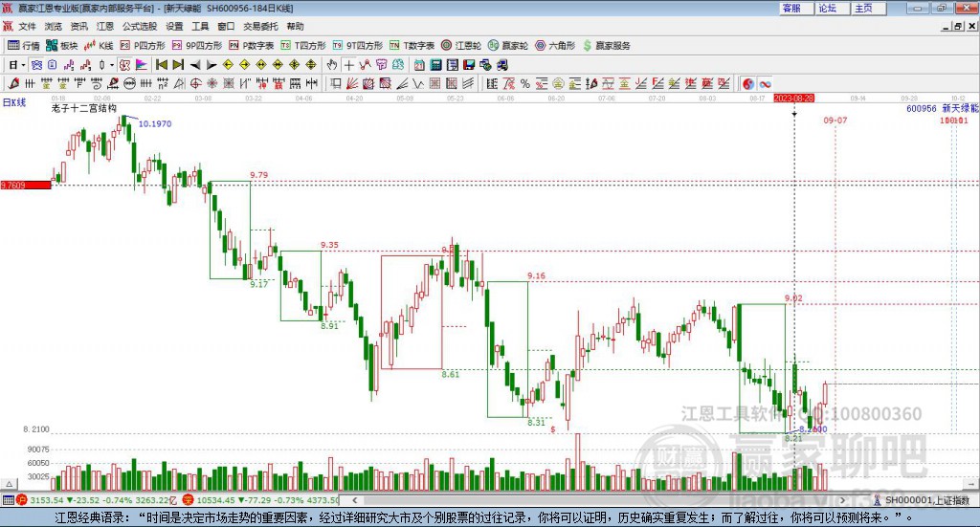The height and width of the screenshot is (527, 980).
Task: Click the up-triangle expander beside volume panel
Action: pos(9,484)
